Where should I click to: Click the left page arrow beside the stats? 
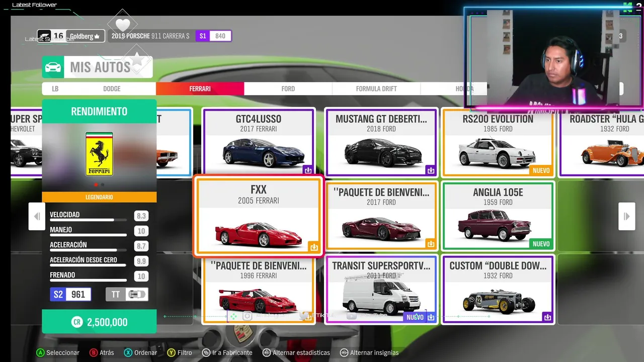pos(37,216)
